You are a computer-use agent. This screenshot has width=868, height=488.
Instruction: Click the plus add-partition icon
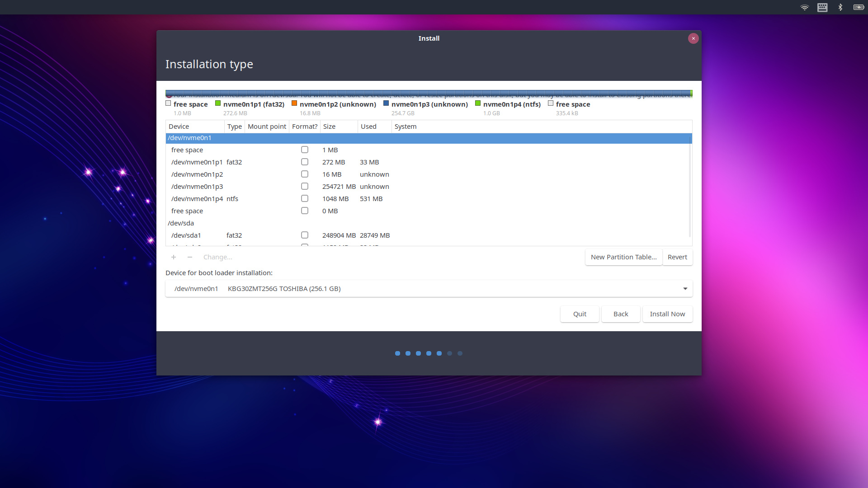tap(173, 257)
